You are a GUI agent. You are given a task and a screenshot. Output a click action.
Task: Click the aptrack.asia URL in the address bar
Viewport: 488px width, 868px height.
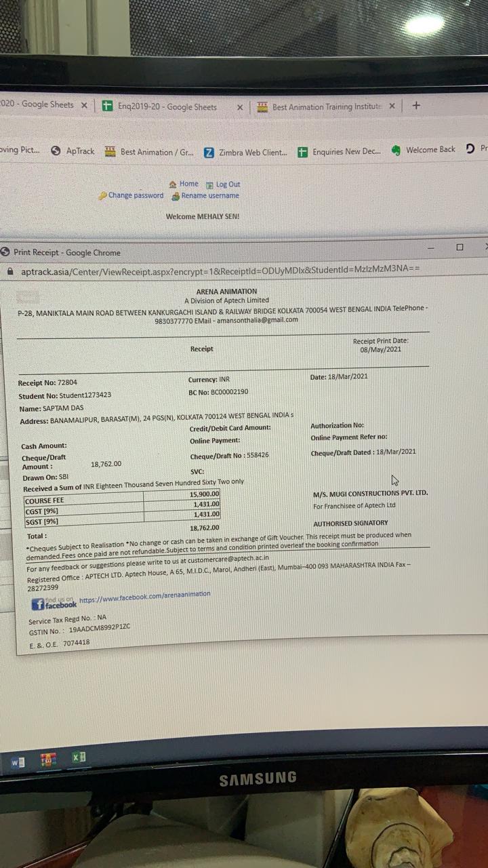[x=220, y=269]
